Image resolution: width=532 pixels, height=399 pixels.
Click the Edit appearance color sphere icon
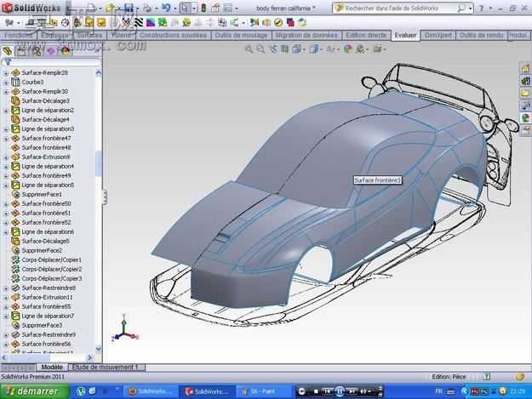click(347, 49)
